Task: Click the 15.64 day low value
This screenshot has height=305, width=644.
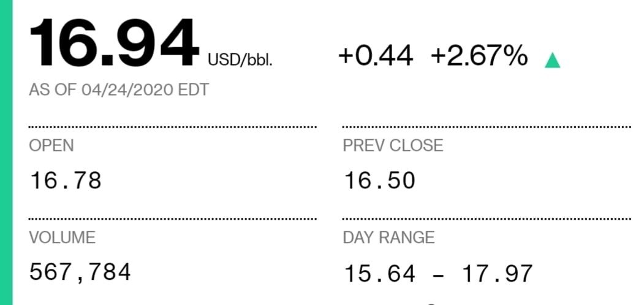Action: pos(379,274)
